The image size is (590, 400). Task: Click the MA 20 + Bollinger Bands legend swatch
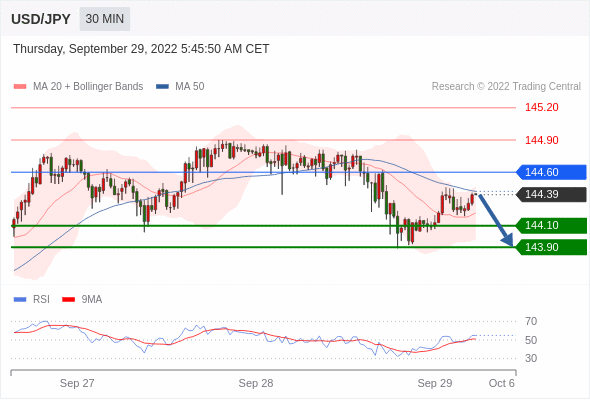click(20, 87)
